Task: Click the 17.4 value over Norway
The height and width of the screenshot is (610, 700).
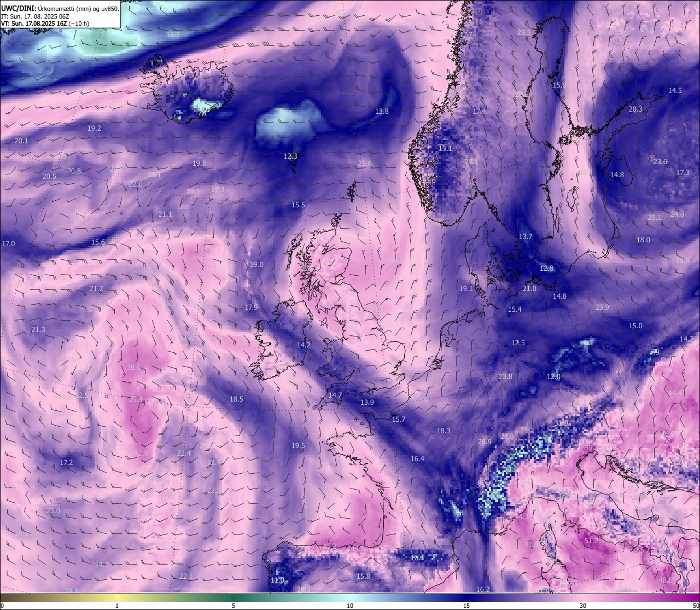Action: pyautogui.click(x=479, y=111)
